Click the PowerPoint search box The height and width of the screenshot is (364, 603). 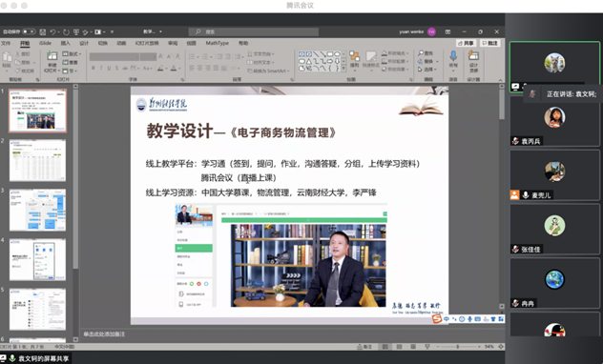254,31
